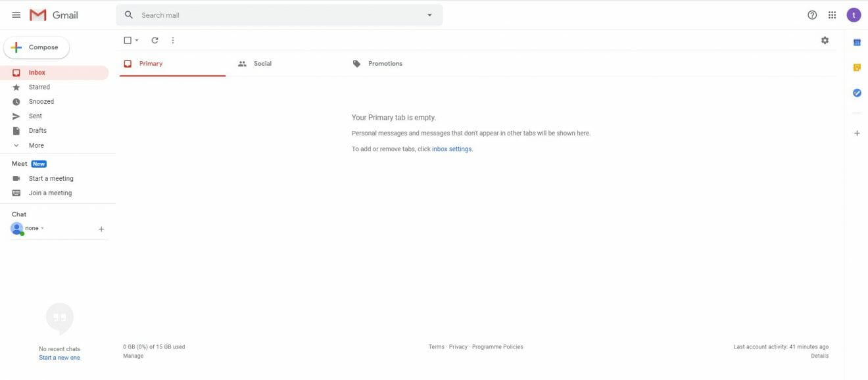The image size is (868, 380).
Task: Click Start a new chat link
Action: (x=59, y=357)
